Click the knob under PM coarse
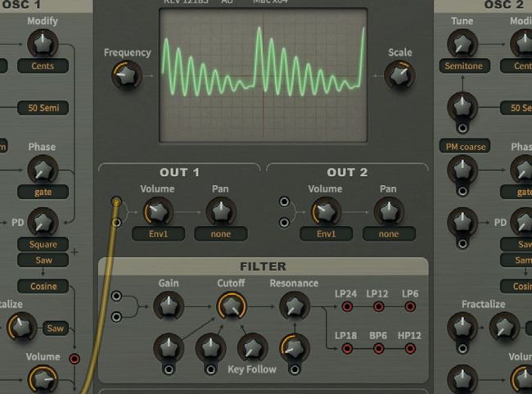532x394 pixels. coord(462,170)
